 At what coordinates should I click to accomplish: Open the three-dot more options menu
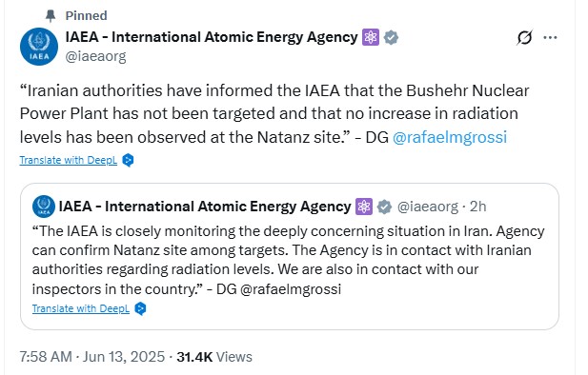tap(550, 37)
